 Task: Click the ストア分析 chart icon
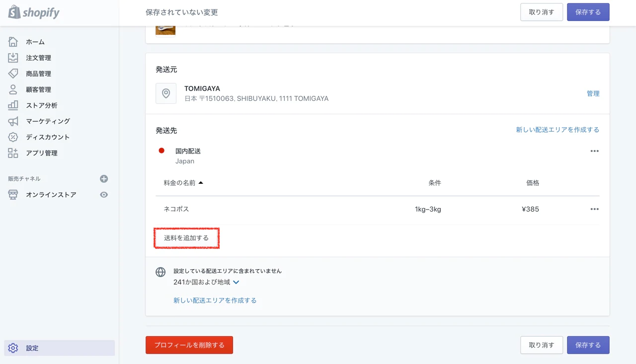(x=13, y=105)
